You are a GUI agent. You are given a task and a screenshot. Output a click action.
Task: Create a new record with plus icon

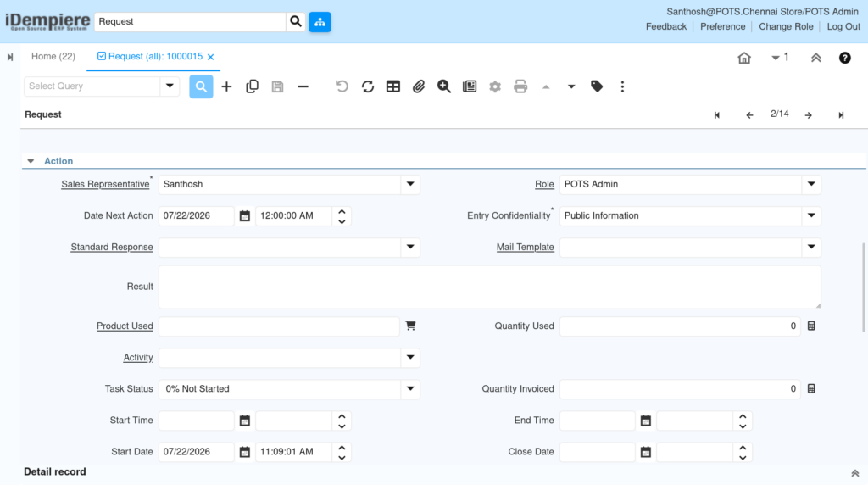pos(226,86)
